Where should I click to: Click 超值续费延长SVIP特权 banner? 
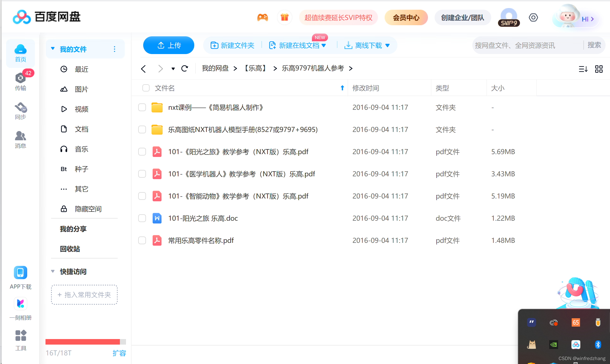click(338, 17)
